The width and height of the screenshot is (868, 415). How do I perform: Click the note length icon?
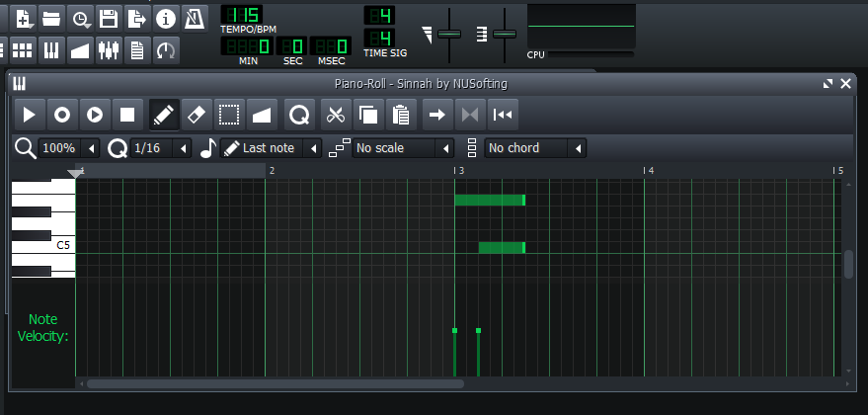(x=207, y=148)
